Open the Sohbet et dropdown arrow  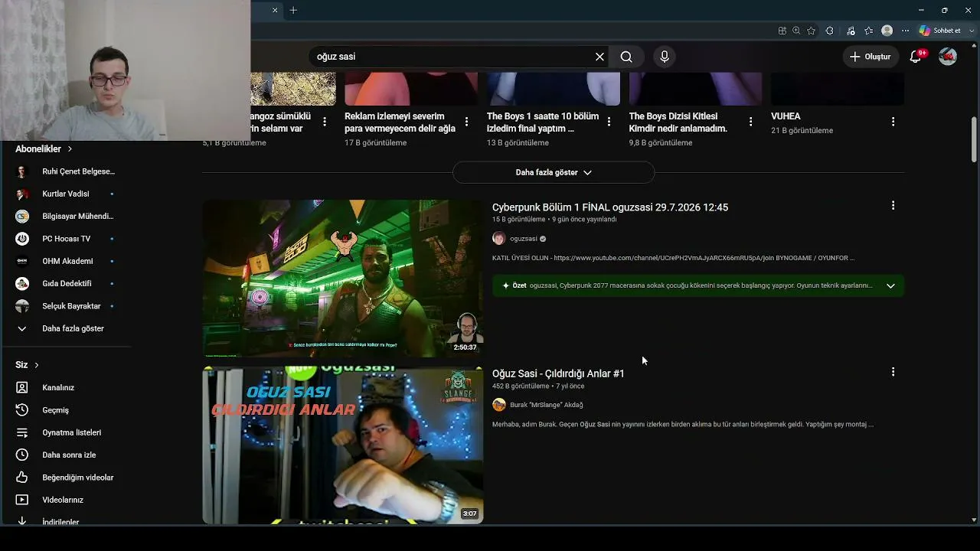pos(971,31)
